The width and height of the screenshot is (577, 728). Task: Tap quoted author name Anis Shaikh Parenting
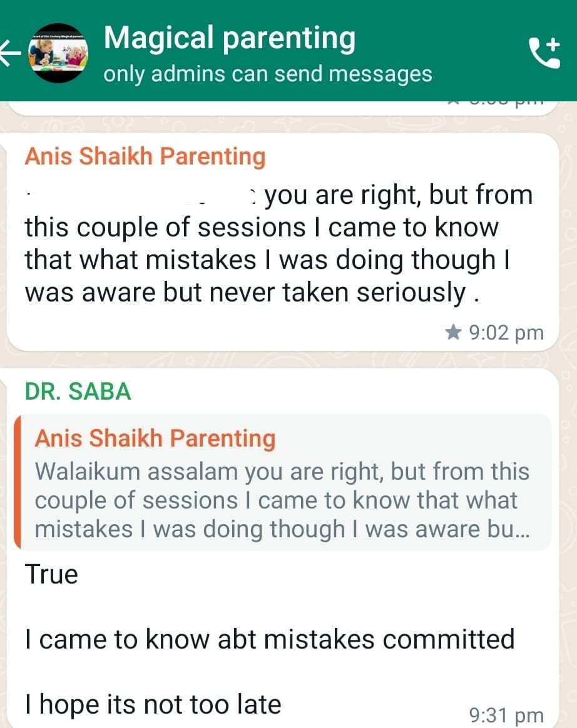pyautogui.click(x=155, y=438)
